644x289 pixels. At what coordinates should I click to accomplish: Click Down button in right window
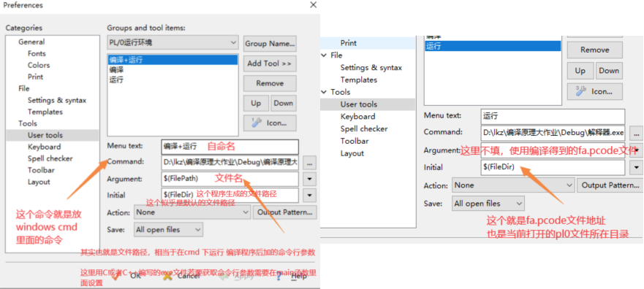[x=609, y=71]
